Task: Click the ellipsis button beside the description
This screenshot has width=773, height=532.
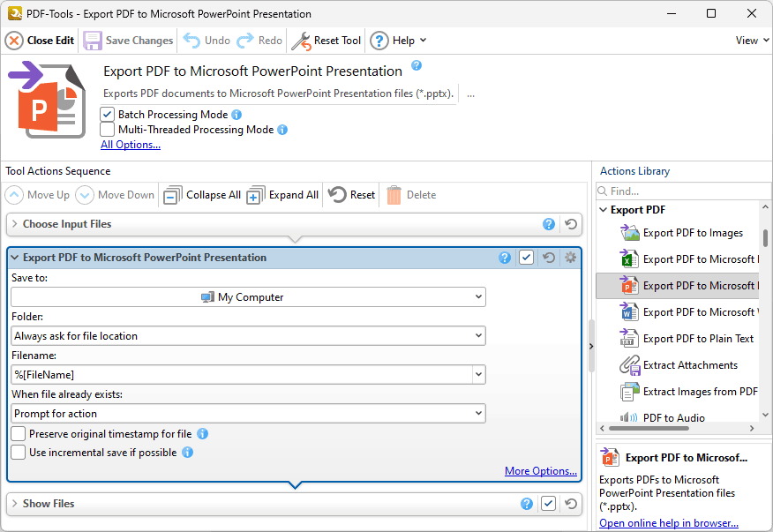Action: (x=471, y=94)
